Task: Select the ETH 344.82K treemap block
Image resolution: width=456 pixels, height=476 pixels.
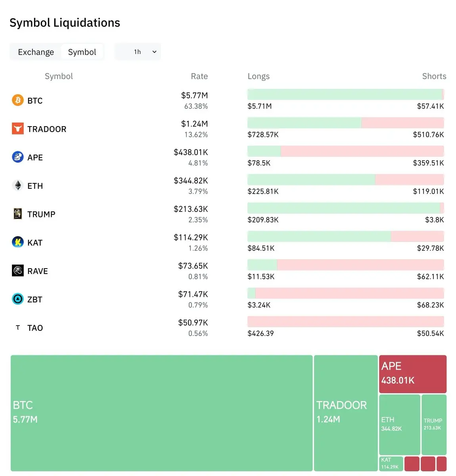Action: pyautogui.click(x=399, y=424)
